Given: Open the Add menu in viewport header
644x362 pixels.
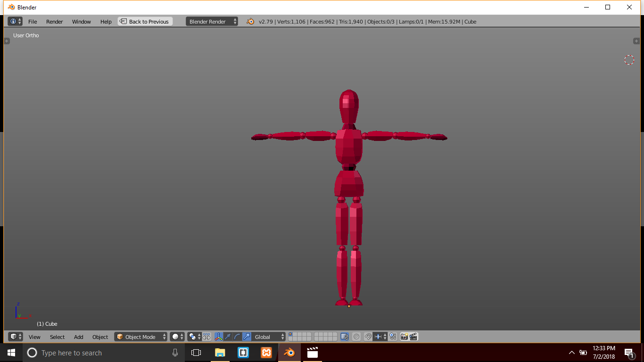Looking at the screenshot, I should pyautogui.click(x=78, y=337).
